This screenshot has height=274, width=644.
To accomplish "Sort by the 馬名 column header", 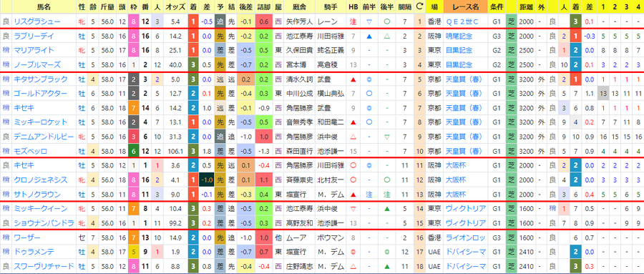I will click(44, 7).
